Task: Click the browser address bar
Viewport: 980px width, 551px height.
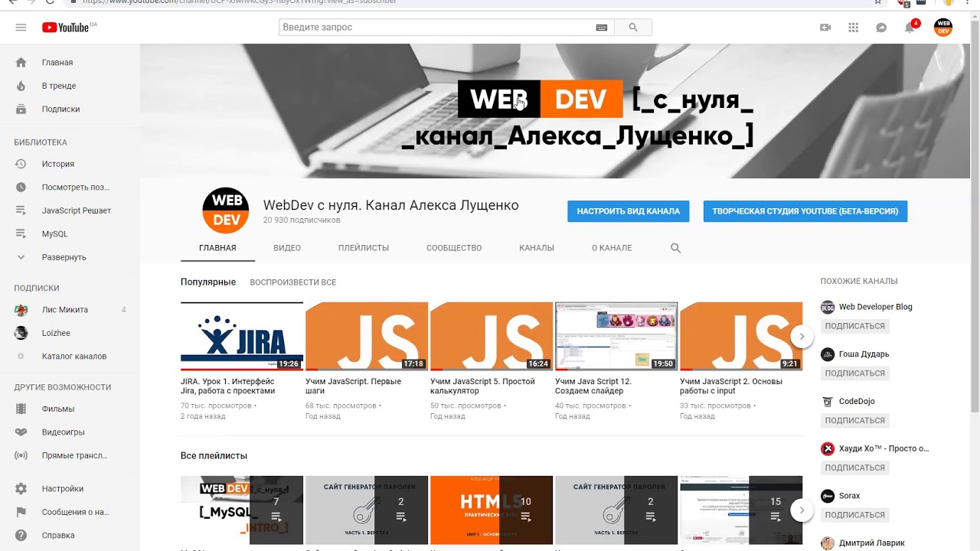Action: 475,2
